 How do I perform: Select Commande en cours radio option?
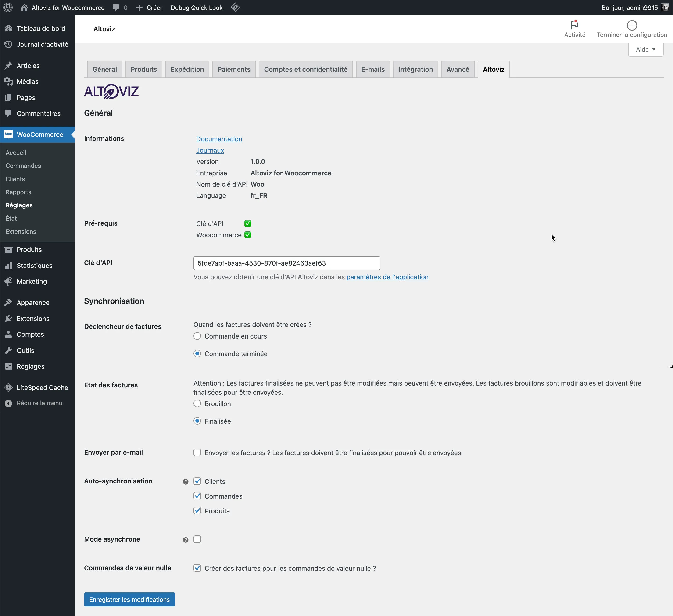[x=197, y=336]
